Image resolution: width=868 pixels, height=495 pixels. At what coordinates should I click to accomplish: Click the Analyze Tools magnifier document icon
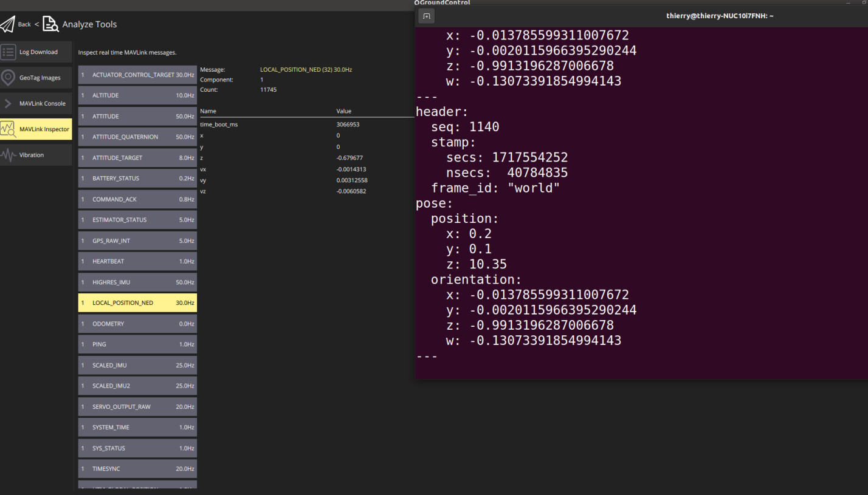(x=50, y=24)
